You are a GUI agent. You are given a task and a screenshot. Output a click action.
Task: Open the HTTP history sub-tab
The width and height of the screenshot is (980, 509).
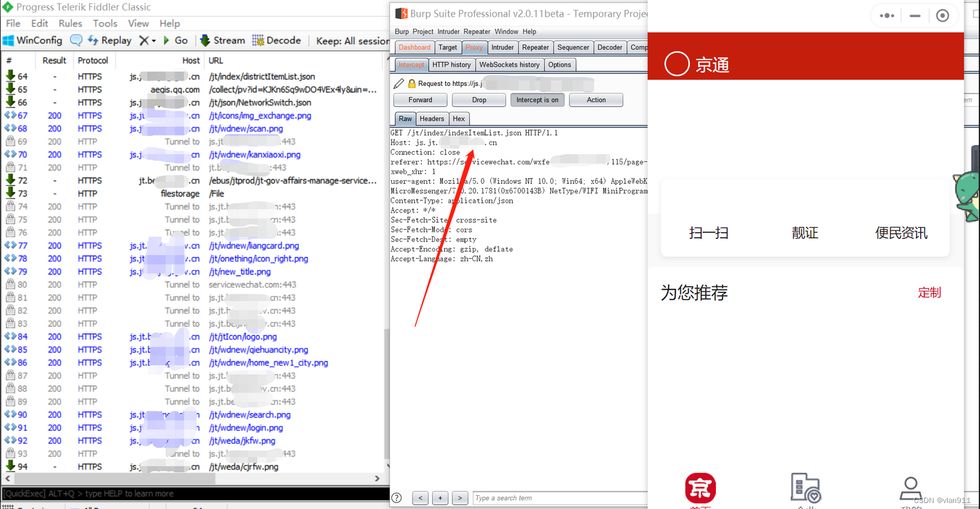[x=451, y=65]
